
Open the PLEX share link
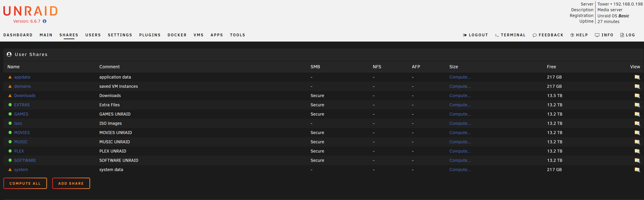(x=19, y=151)
